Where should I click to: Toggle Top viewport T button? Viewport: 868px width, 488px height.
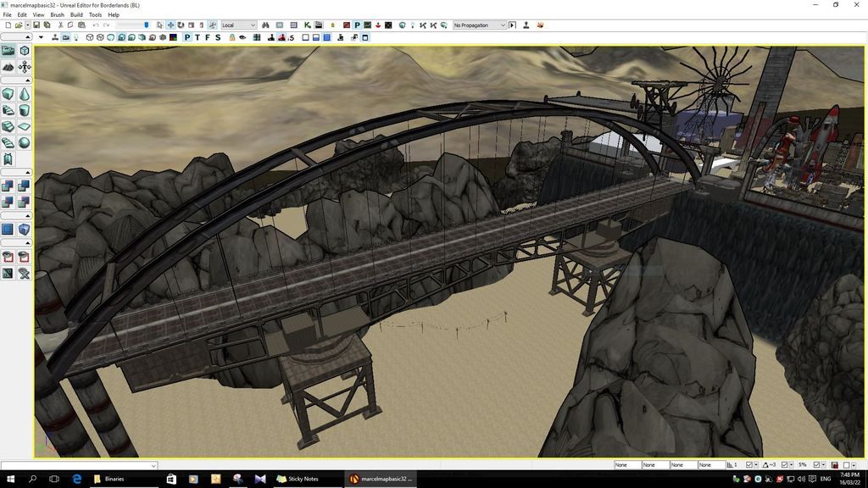click(198, 37)
